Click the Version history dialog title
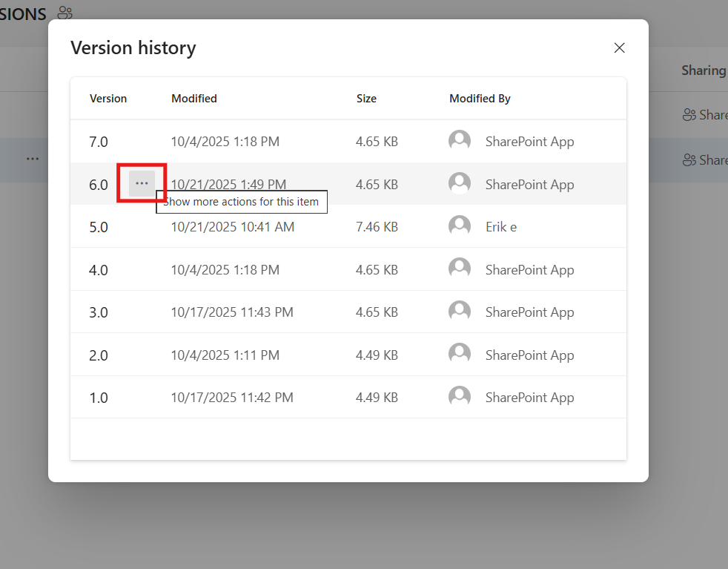The image size is (728, 569). pos(133,47)
